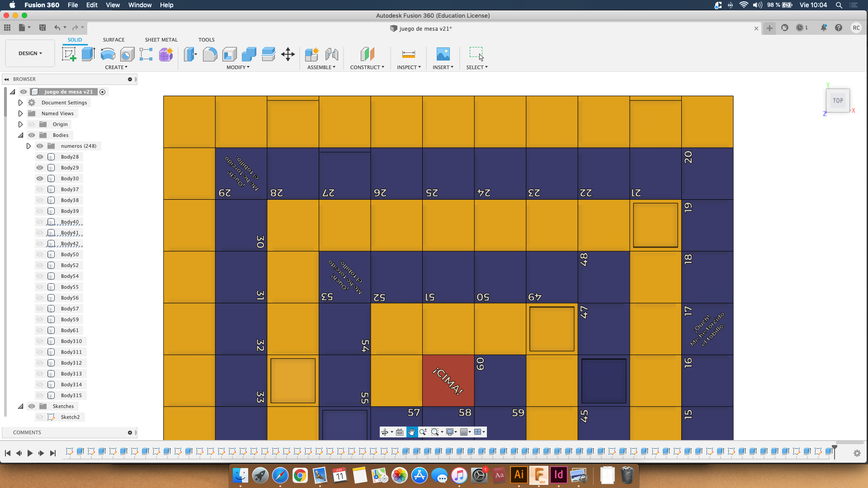868x488 pixels.
Task: Toggle the Select tool mode
Action: tap(476, 53)
